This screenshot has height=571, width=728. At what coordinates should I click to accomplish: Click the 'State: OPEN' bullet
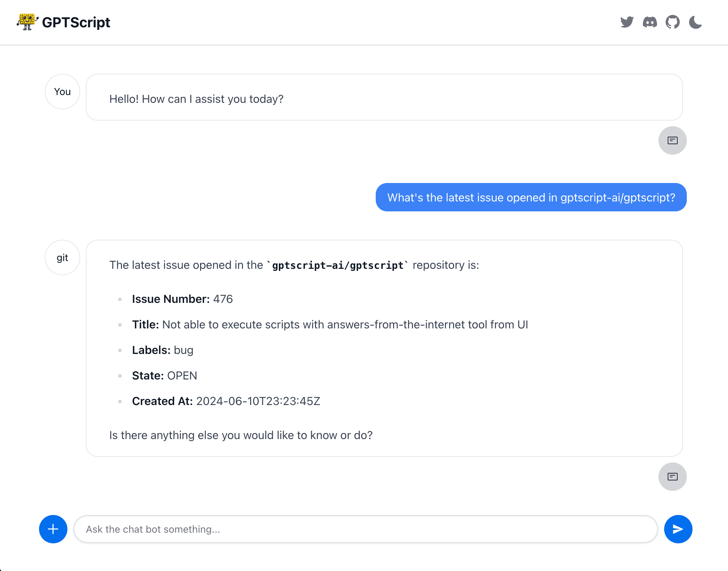click(x=164, y=376)
